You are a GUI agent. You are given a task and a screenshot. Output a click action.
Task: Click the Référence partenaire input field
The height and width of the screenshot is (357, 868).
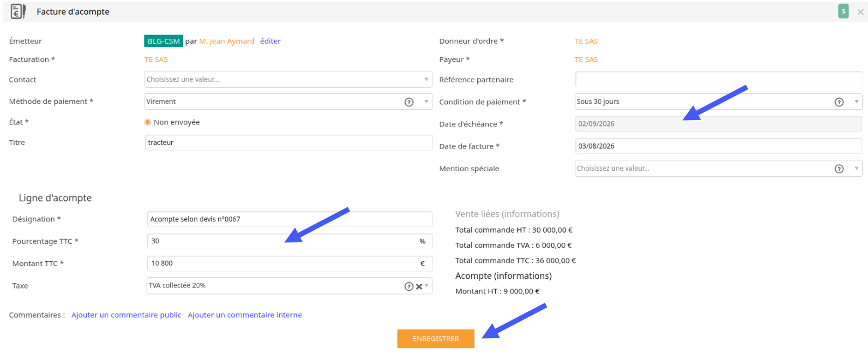[719, 79]
